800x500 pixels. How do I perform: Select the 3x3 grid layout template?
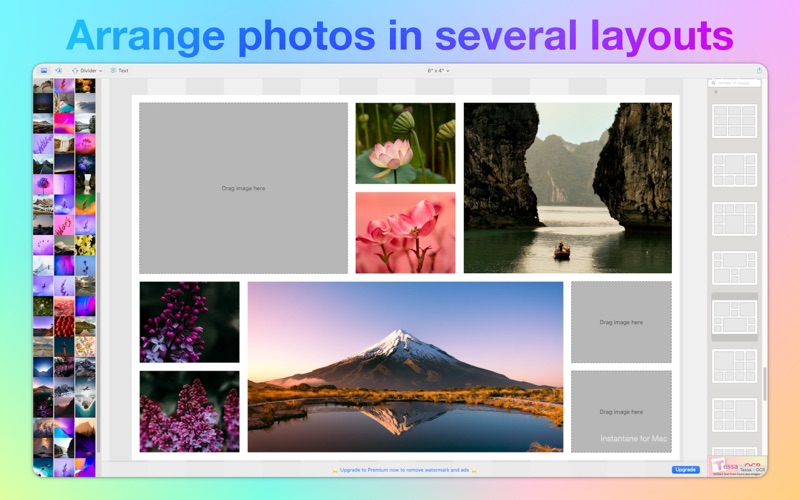[734, 121]
